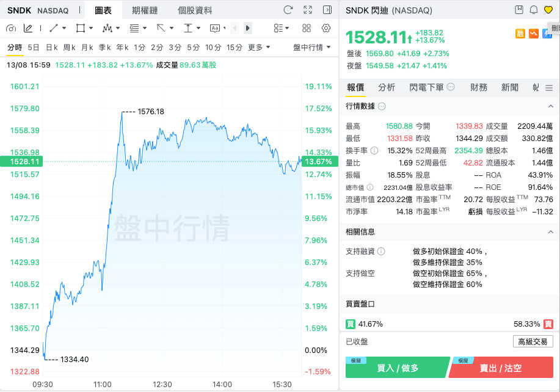The height and width of the screenshot is (392, 560).
Task: Click the info icon beside 換手率
Action: coord(374,151)
